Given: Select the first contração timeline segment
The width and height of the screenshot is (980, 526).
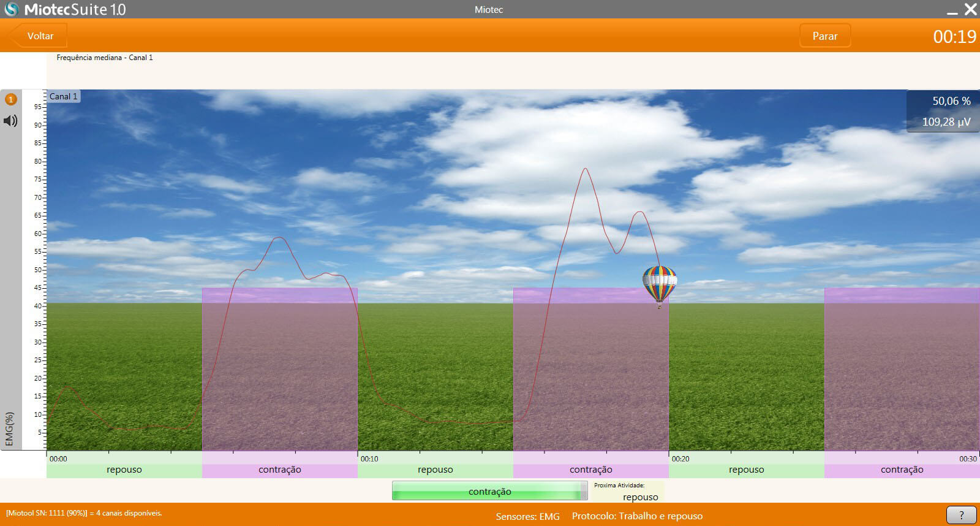Looking at the screenshot, I should tap(280, 470).
